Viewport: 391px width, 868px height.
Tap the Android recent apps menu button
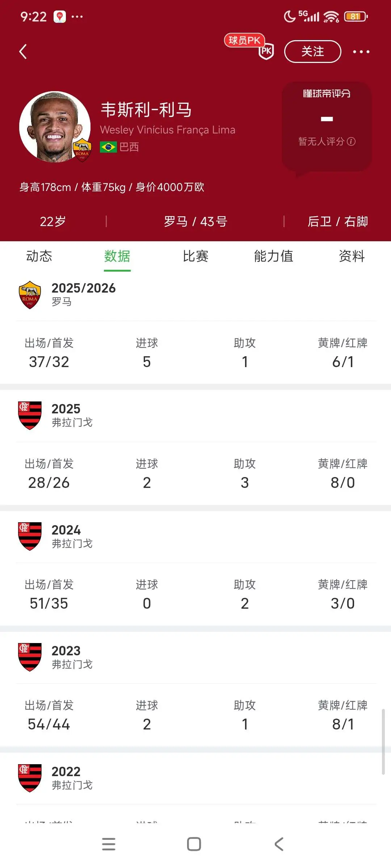click(109, 844)
